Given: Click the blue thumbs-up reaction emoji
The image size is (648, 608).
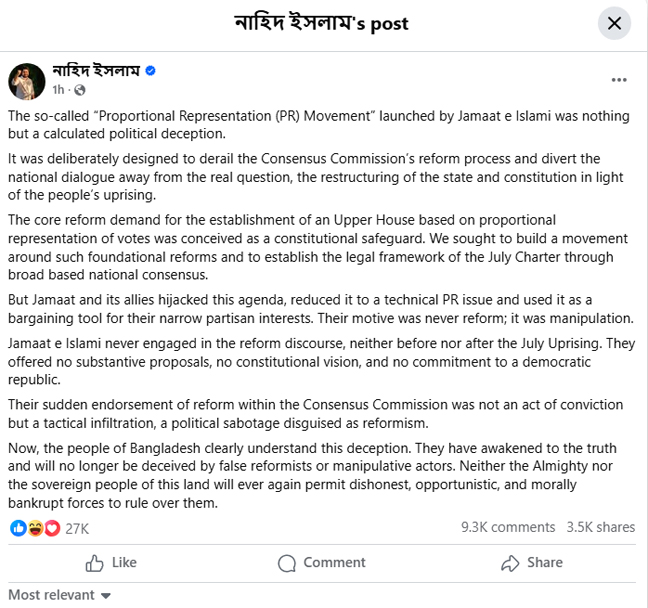Looking at the screenshot, I should point(17,527).
